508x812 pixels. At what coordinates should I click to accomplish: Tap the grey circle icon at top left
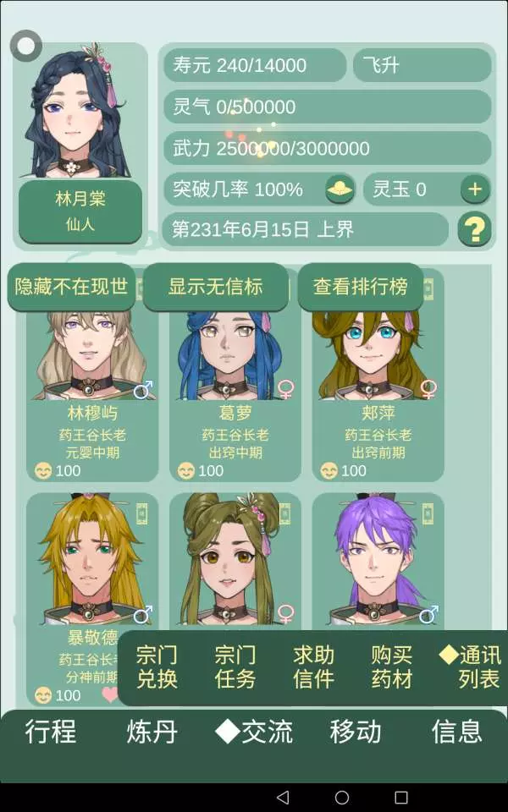pos(26,46)
